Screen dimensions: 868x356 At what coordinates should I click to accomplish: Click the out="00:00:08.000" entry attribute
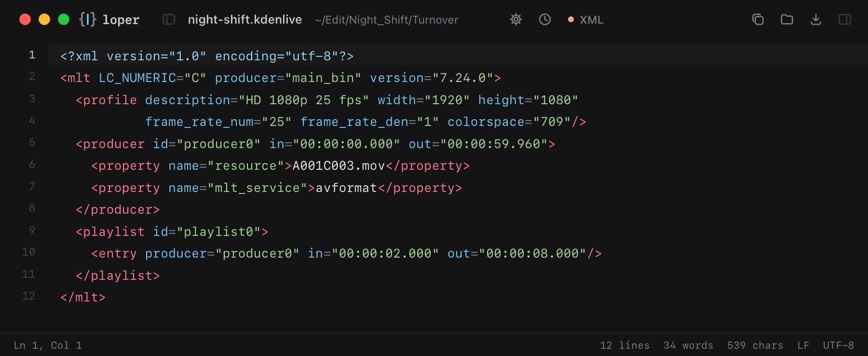(x=517, y=254)
